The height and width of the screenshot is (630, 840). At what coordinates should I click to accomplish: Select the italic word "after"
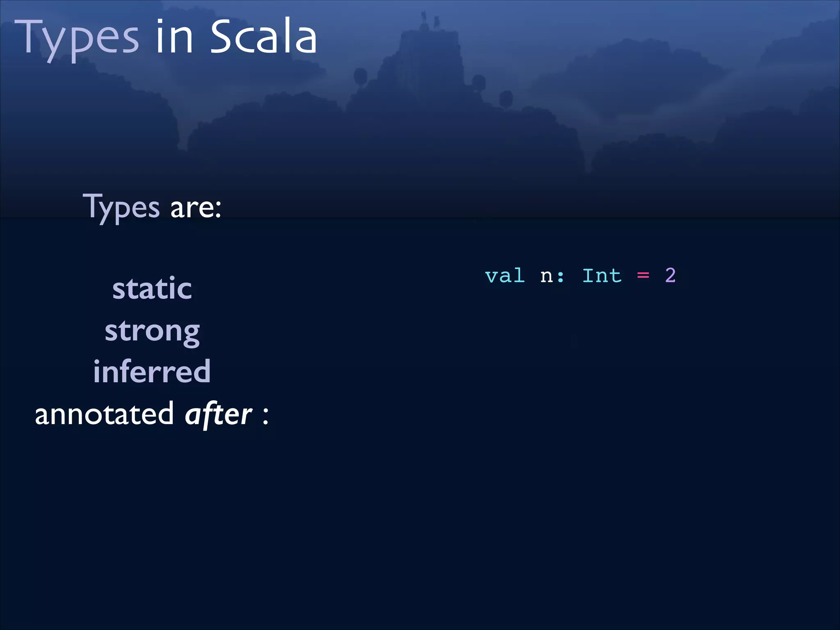[218, 414]
